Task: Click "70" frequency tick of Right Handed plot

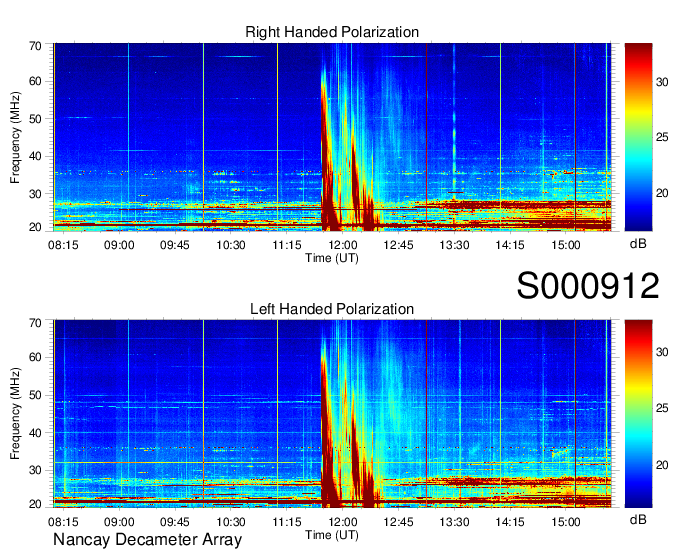Action: coord(35,46)
